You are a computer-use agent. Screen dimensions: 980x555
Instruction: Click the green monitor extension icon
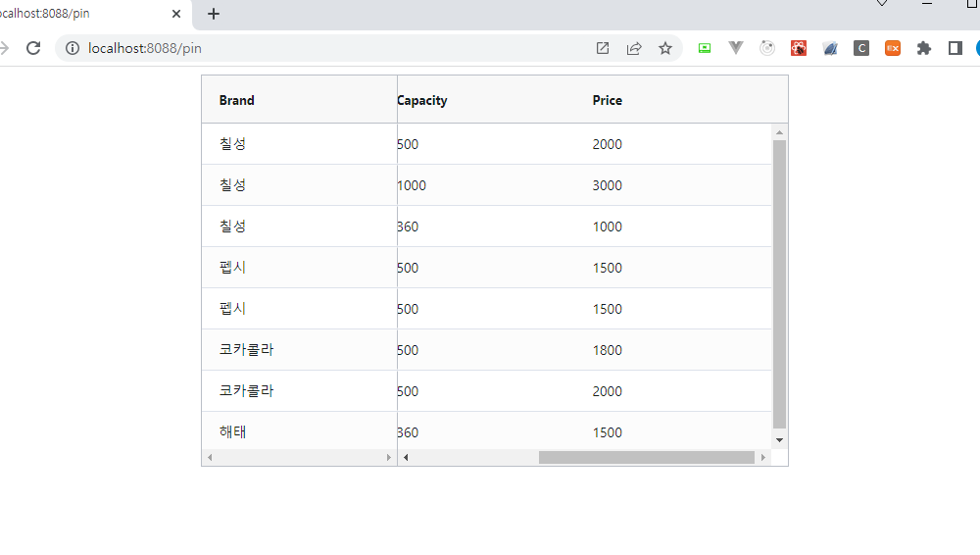(705, 48)
